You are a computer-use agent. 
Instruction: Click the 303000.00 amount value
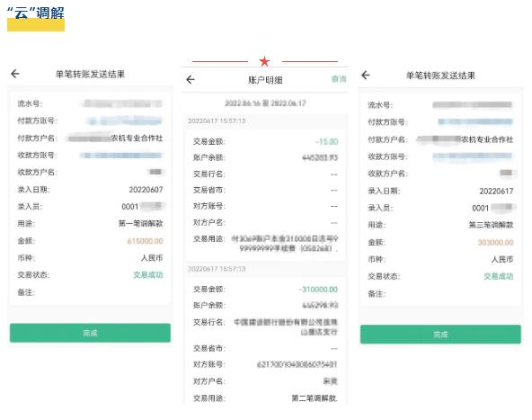tap(495, 243)
